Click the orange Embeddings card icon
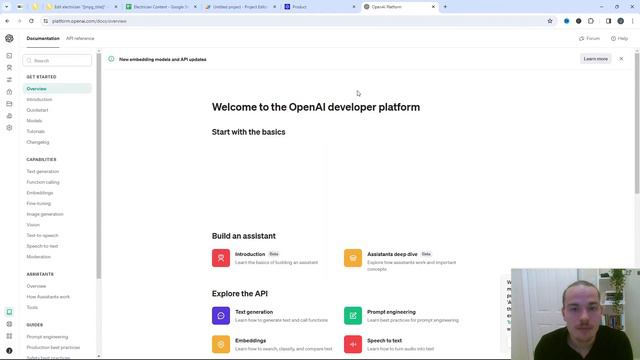Image resolution: width=640 pixels, height=360 pixels. 221,344
